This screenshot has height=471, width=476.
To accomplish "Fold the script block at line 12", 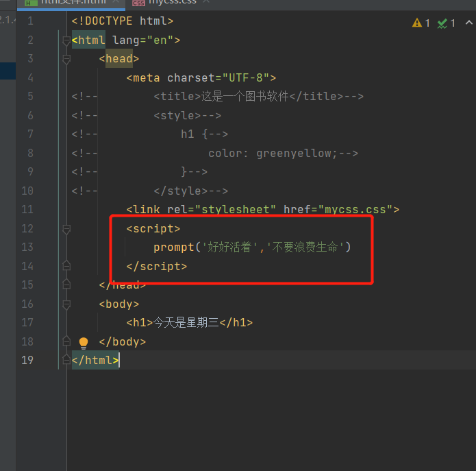I will 66,229.
